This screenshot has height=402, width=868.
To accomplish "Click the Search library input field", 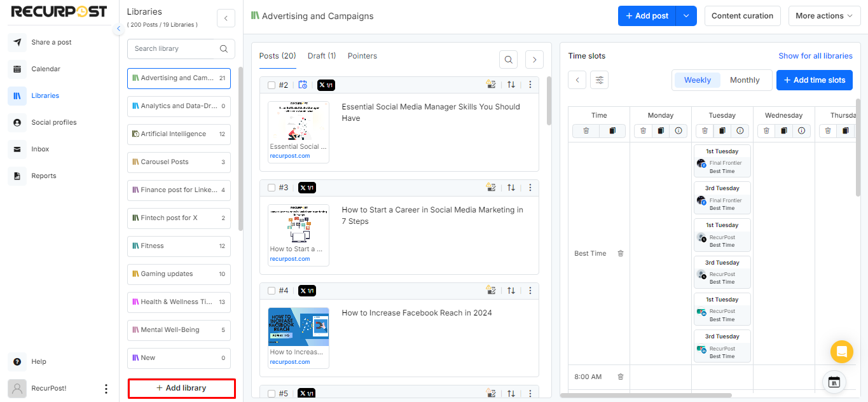I will click(181, 49).
